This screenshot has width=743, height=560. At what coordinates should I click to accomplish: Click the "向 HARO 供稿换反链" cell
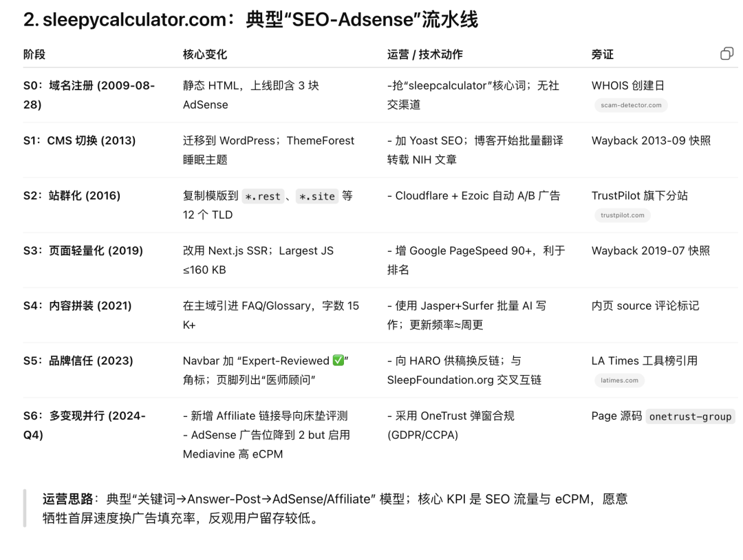click(464, 370)
